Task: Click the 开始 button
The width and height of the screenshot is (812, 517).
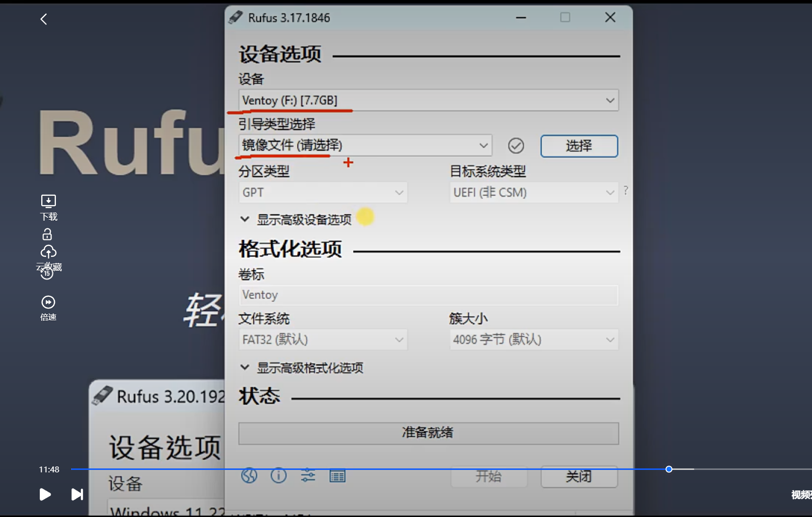Action: point(489,476)
